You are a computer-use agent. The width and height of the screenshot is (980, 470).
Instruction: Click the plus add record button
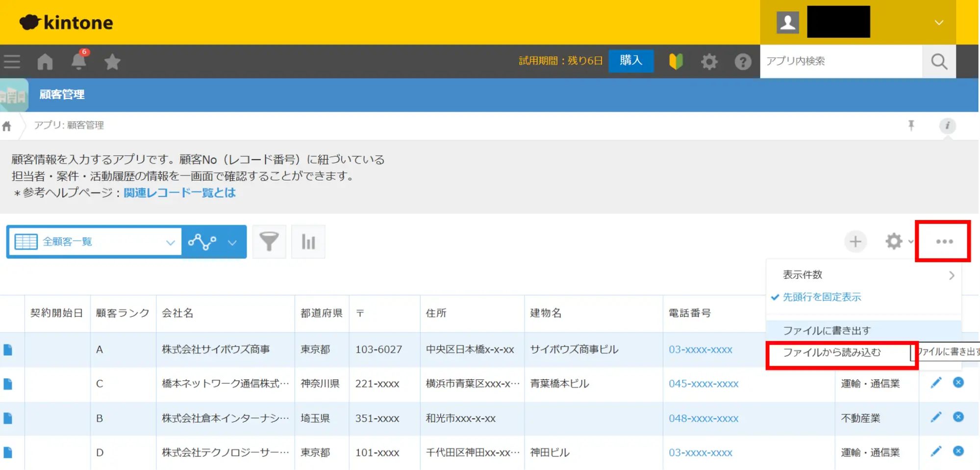coord(855,242)
